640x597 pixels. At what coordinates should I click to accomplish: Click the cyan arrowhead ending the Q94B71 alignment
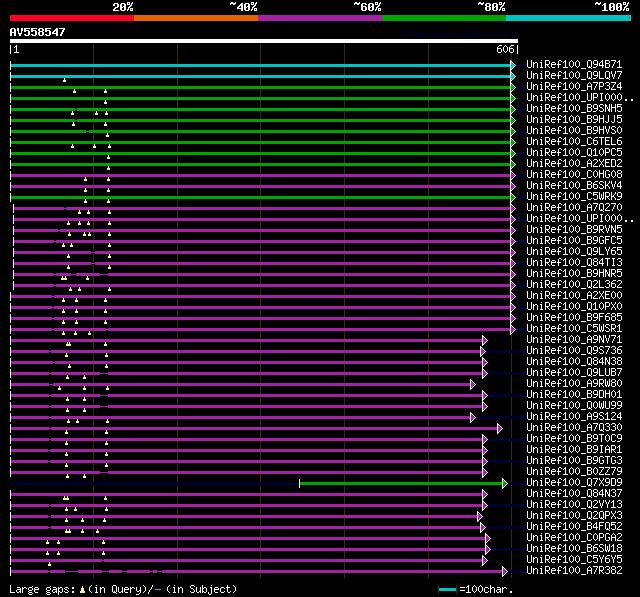(x=513, y=65)
